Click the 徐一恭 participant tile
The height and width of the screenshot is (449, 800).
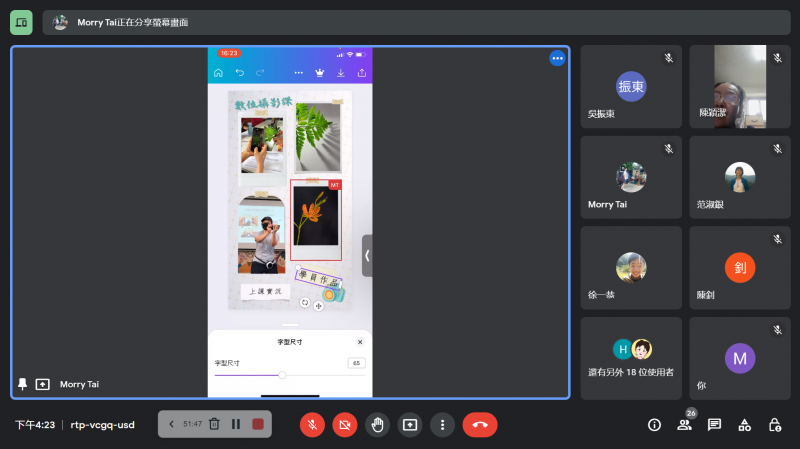pyautogui.click(x=631, y=268)
